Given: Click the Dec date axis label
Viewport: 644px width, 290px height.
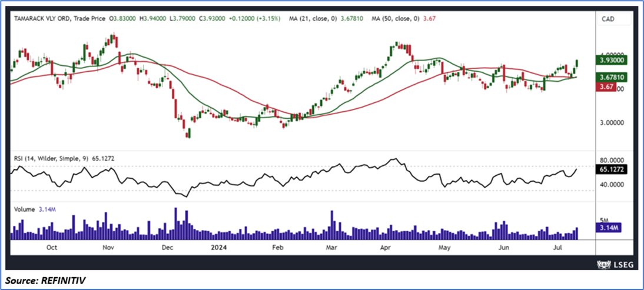Looking at the screenshot, I should click(x=167, y=248).
